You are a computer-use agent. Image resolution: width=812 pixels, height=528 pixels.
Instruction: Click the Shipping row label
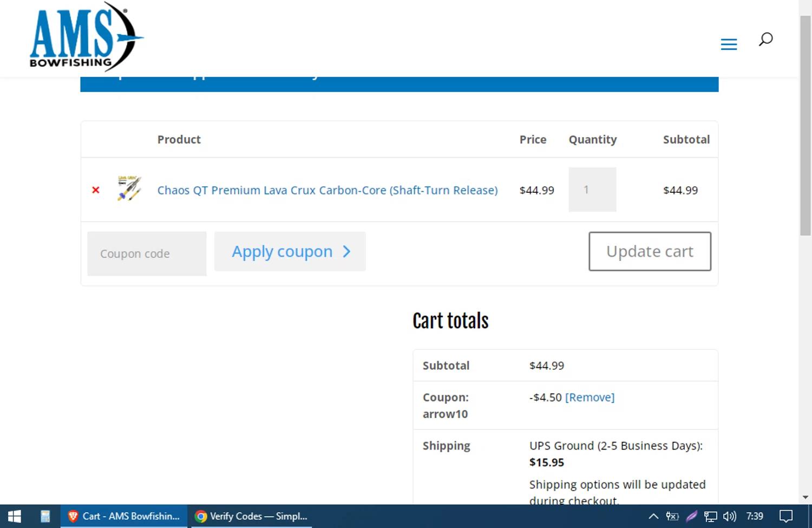(446, 446)
